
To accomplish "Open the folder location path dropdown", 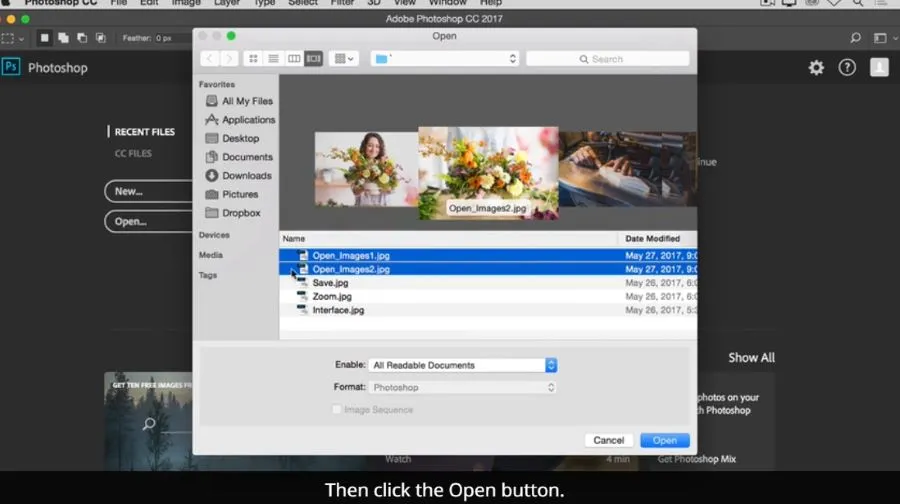I will click(x=445, y=59).
